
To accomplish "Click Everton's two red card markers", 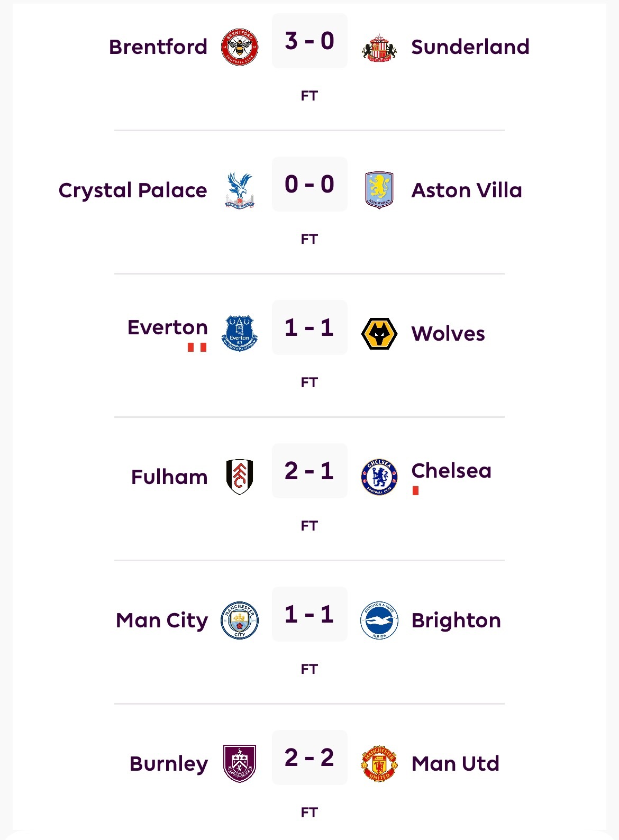I will pyautogui.click(x=197, y=348).
